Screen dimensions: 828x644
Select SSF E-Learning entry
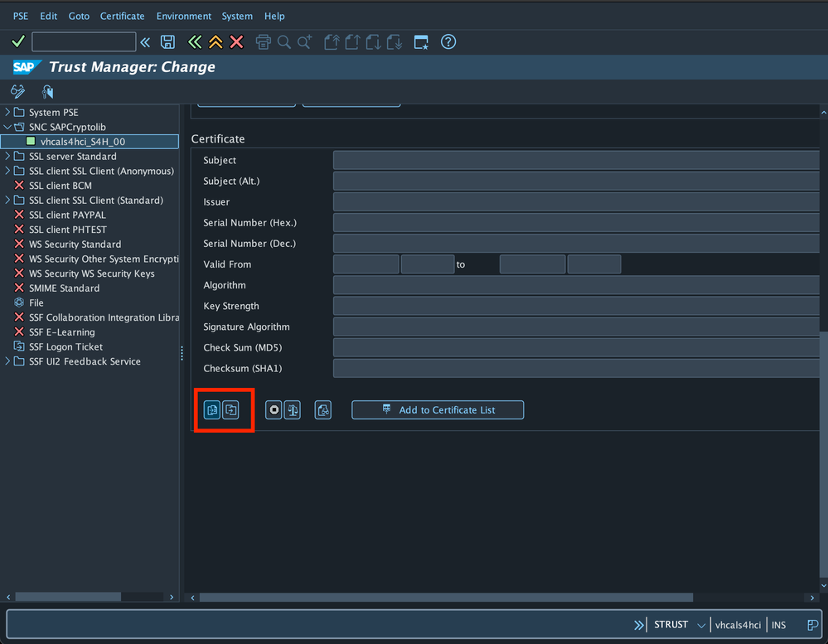coord(62,332)
